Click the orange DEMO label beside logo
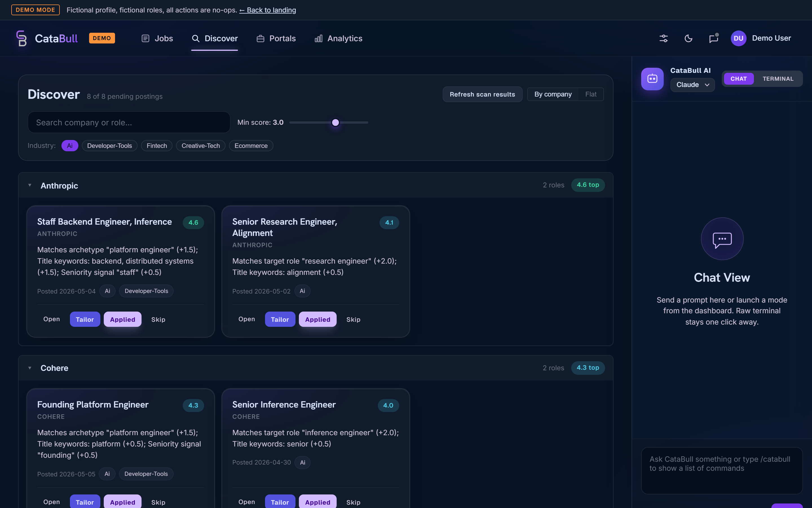The height and width of the screenshot is (508, 812). (102, 38)
